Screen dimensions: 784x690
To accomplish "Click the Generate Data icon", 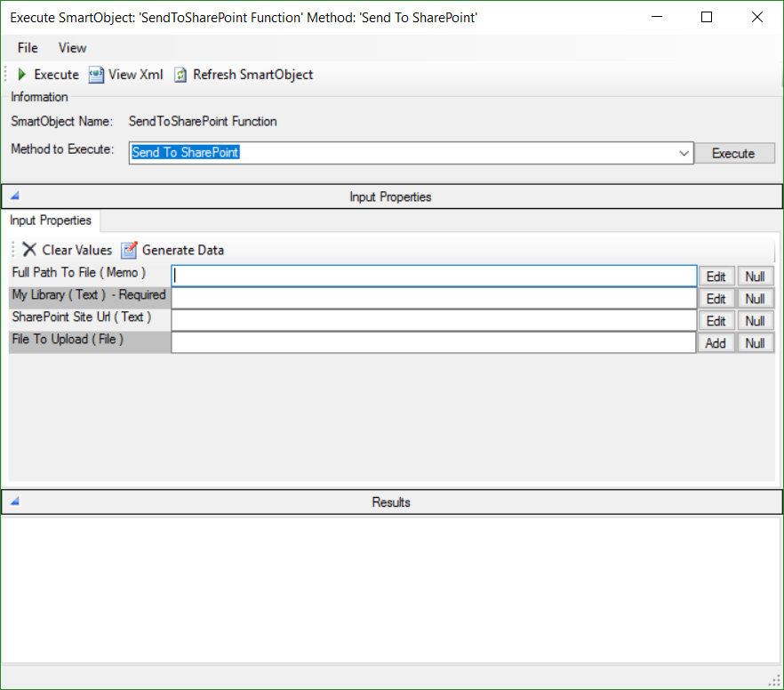I will 131,250.
